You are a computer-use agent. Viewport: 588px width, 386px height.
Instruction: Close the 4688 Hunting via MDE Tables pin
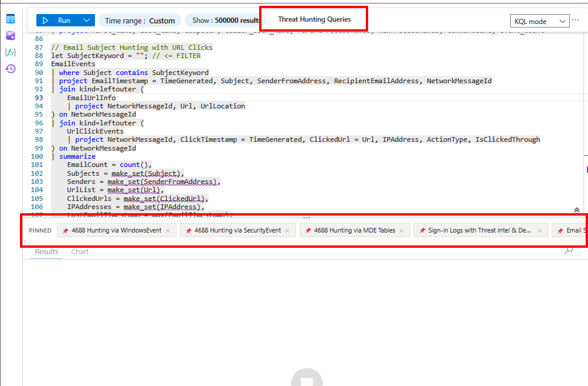(x=402, y=231)
